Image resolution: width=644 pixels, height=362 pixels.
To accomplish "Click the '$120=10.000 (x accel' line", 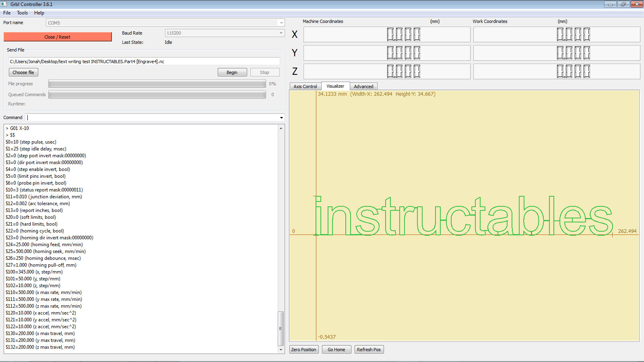I will click(41, 313).
